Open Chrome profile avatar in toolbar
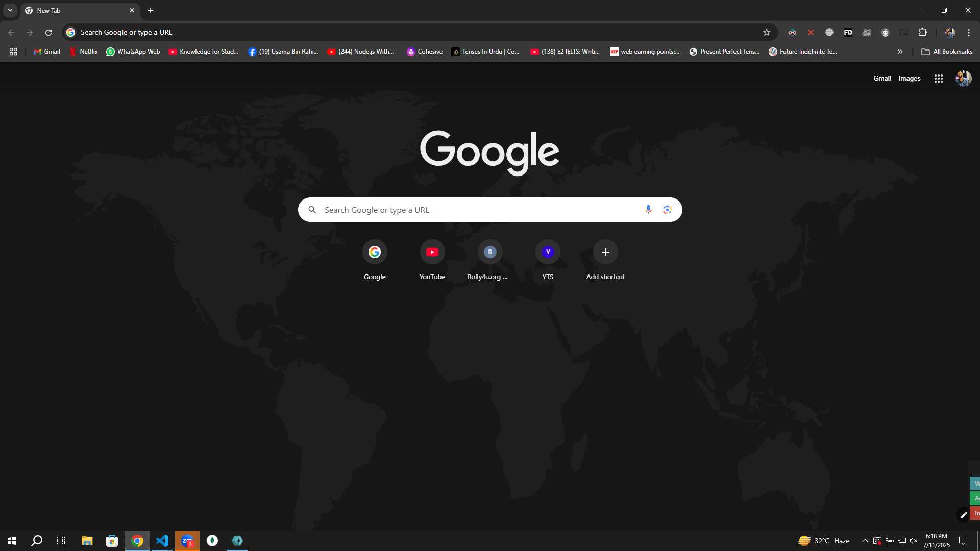 pyautogui.click(x=950, y=32)
